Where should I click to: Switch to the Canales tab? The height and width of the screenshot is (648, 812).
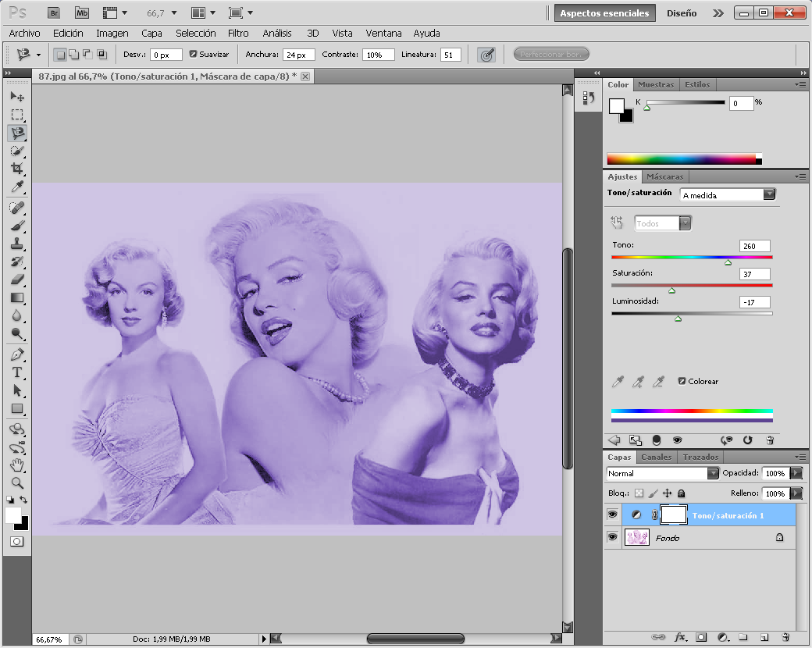tap(656, 457)
